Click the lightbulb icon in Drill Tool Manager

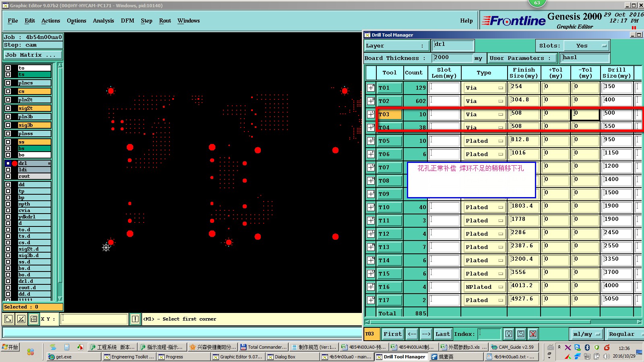(509, 334)
